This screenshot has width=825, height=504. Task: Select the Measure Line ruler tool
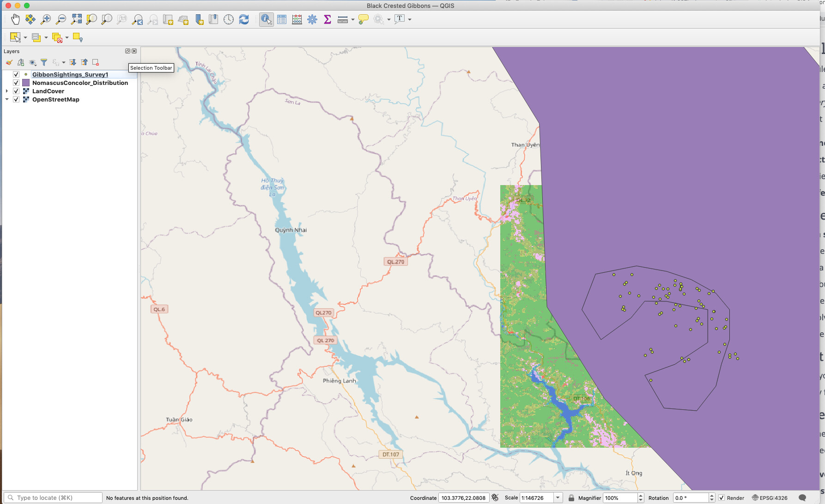point(343,19)
